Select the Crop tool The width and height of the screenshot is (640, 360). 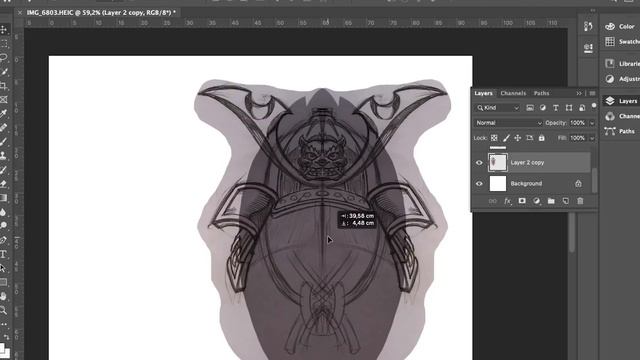[x=4, y=86]
